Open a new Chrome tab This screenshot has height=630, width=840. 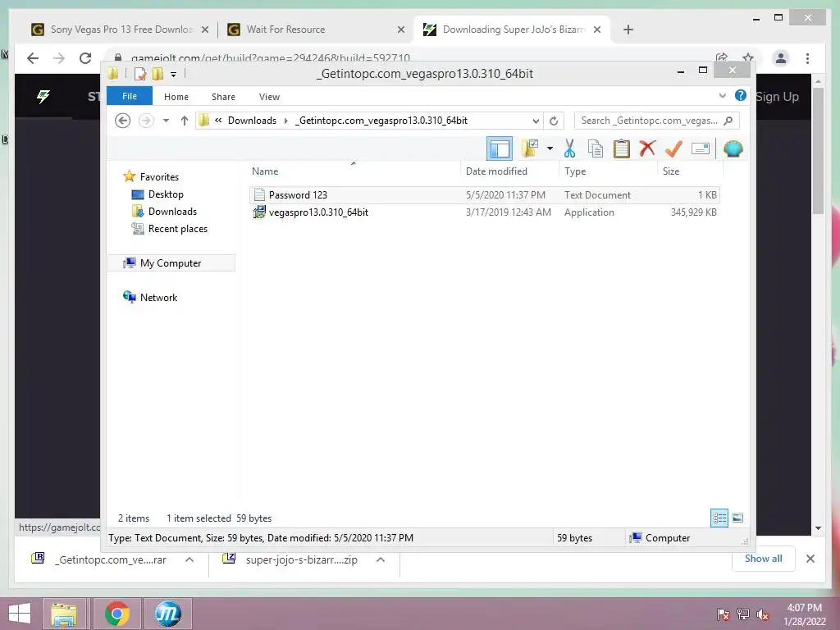point(628,30)
